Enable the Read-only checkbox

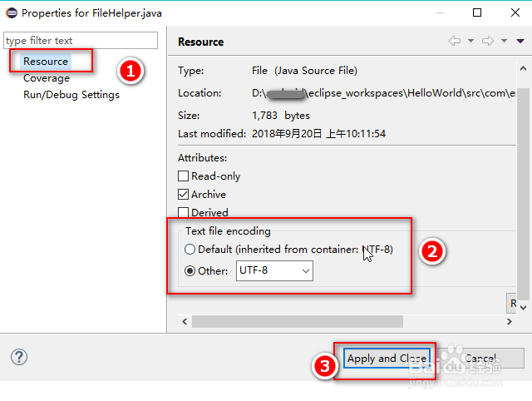(184, 176)
